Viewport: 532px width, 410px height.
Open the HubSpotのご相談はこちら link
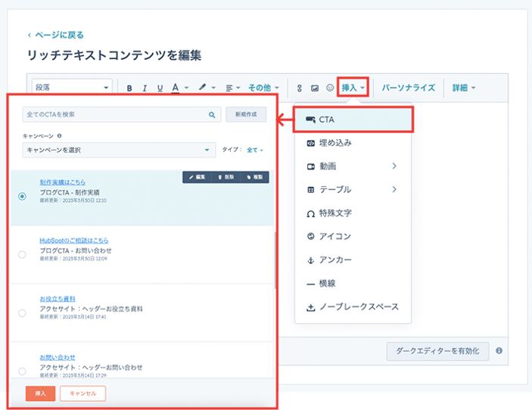point(74,241)
